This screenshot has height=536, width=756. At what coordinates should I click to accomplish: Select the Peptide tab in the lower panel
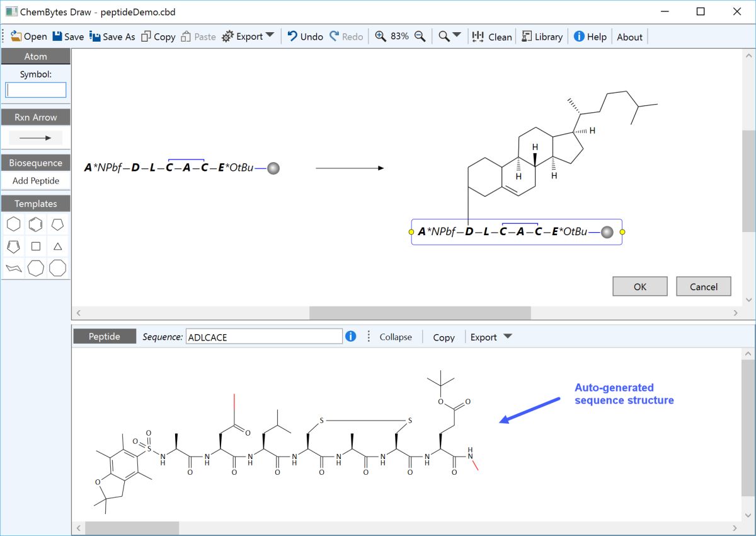point(105,337)
